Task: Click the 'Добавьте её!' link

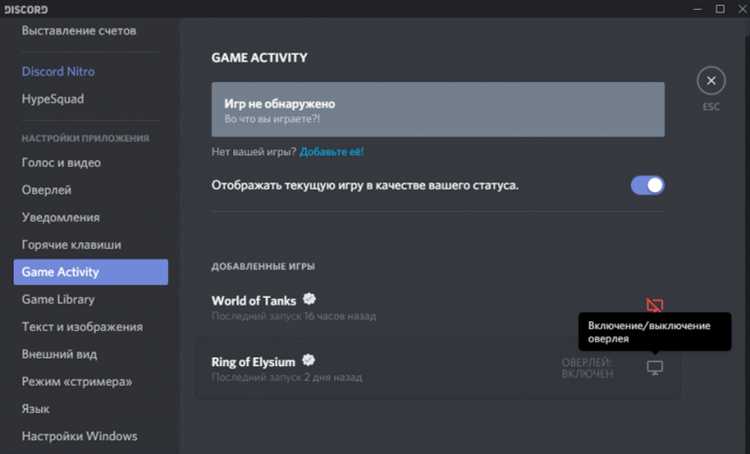Action: (331, 152)
